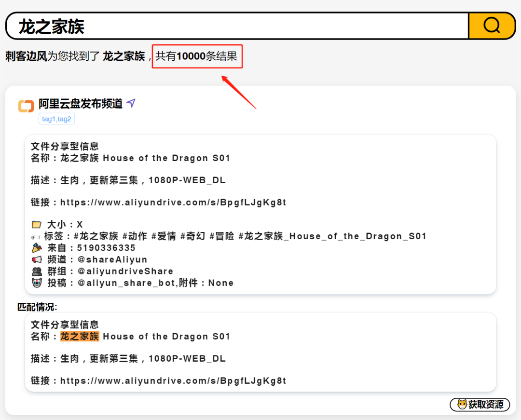Click 名称 line in first info card
The width and height of the screenshot is (521, 420).
coord(130,158)
